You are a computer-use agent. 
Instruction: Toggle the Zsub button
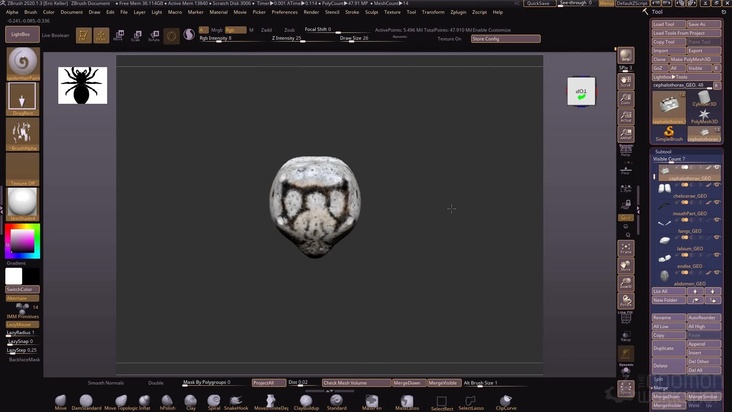(289, 30)
